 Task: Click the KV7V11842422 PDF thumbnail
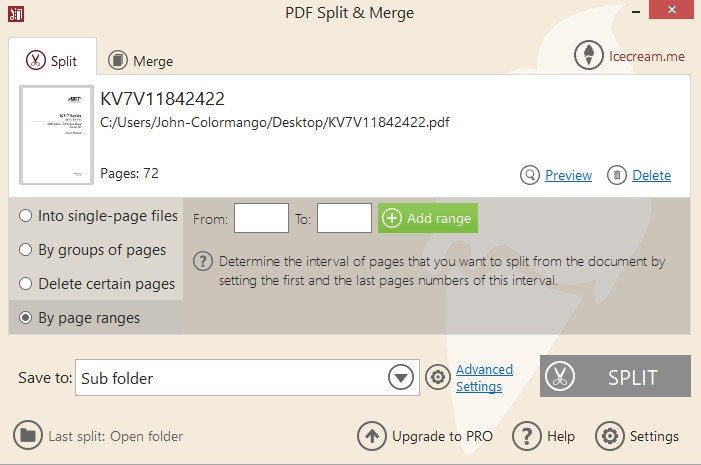pos(56,135)
